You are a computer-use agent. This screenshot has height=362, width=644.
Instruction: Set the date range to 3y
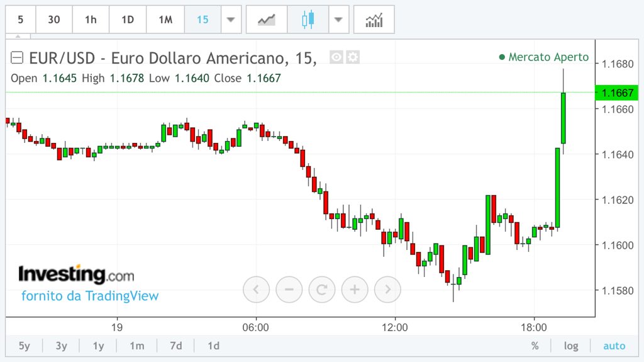tap(61, 346)
